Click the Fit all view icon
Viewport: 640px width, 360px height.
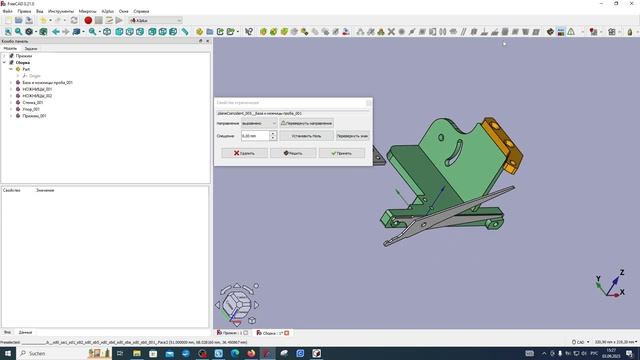coord(8,31)
